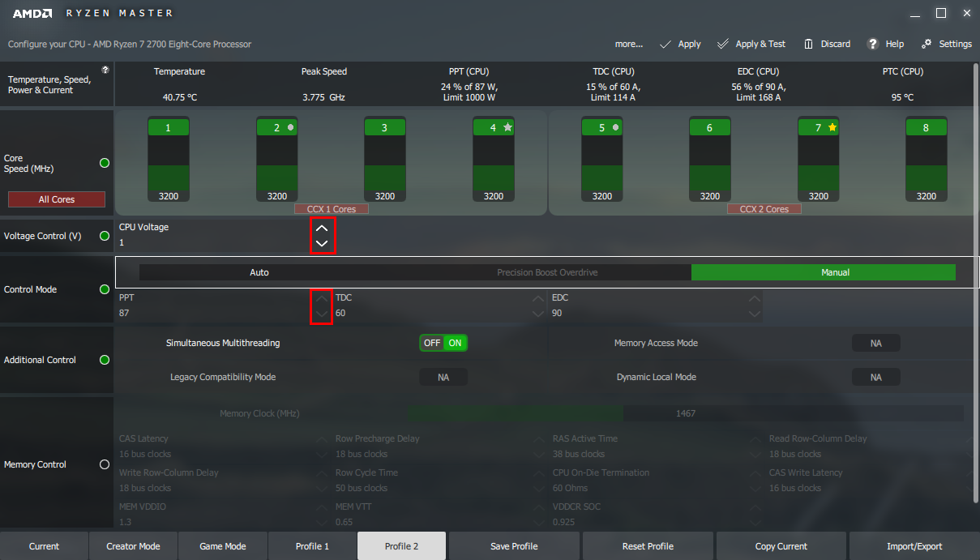The height and width of the screenshot is (560, 980).
Task: Click the help icon in the Temperature panel
Action: click(x=105, y=71)
